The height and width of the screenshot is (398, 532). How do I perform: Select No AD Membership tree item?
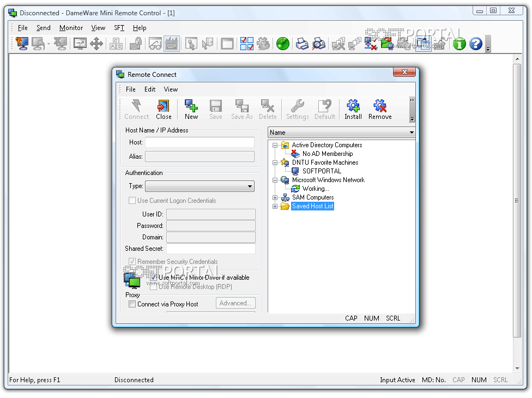[328, 154]
